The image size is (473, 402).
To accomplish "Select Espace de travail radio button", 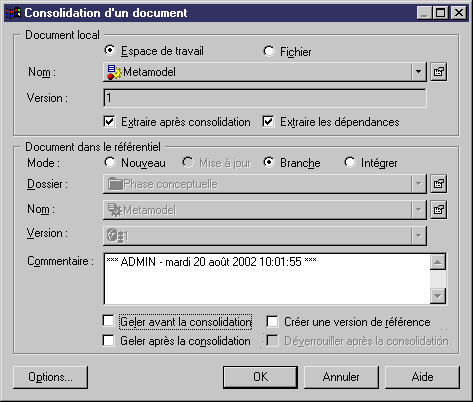I will [110, 51].
